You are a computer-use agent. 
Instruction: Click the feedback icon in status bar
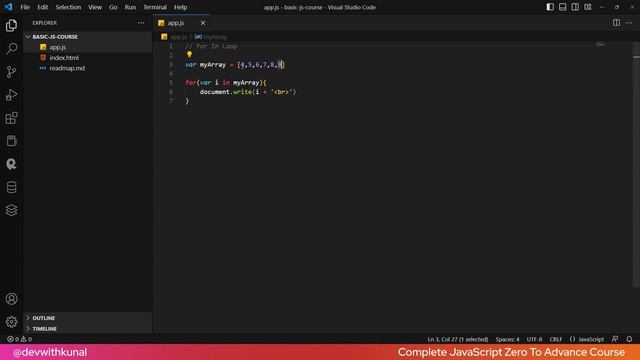click(615, 339)
